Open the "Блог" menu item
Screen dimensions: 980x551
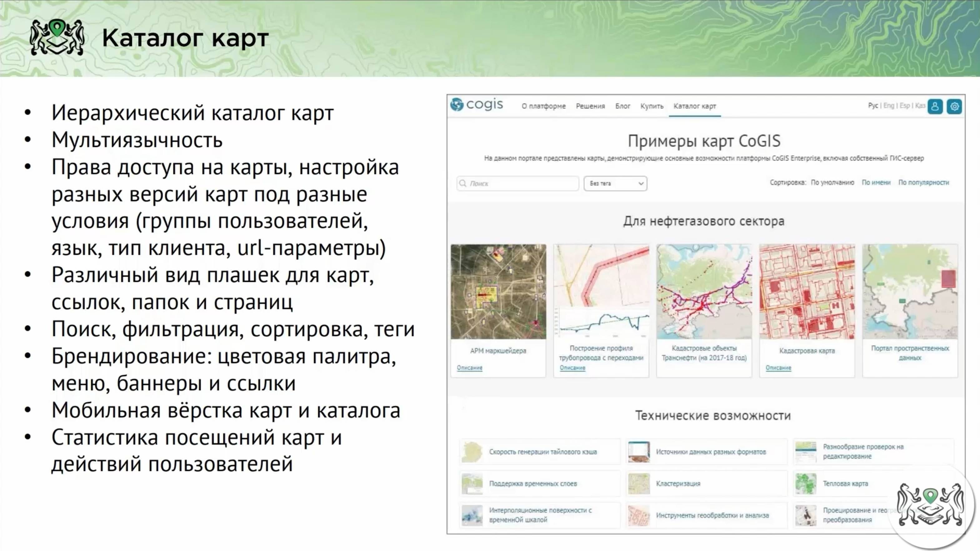click(x=623, y=106)
